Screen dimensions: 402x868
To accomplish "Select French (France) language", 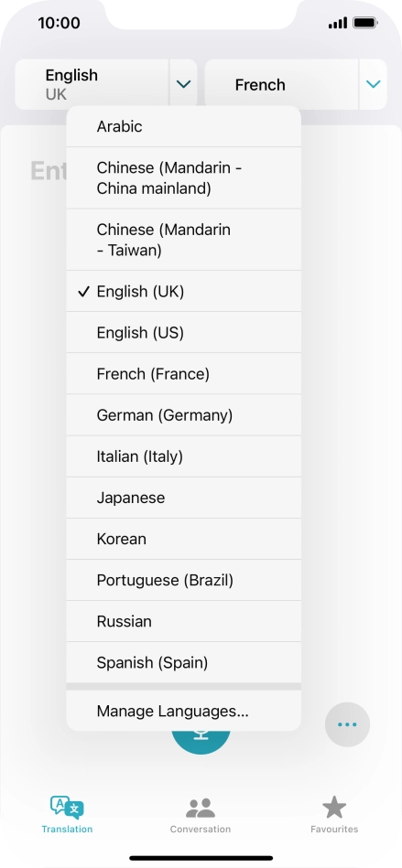I will 183,374.
